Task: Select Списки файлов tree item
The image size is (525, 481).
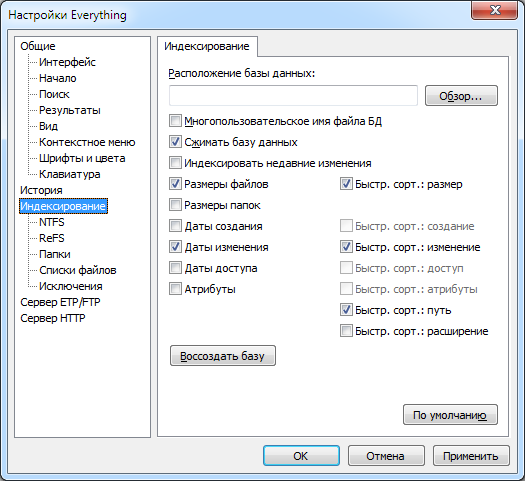Action: [78, 270]
